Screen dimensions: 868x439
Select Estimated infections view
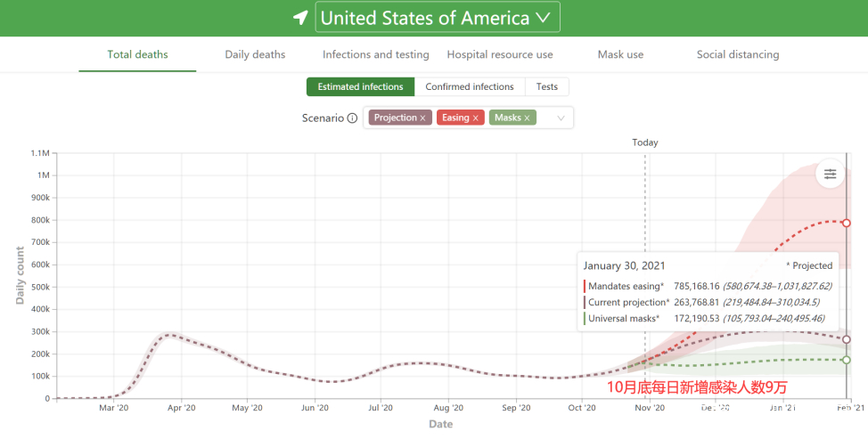[361, 86]
